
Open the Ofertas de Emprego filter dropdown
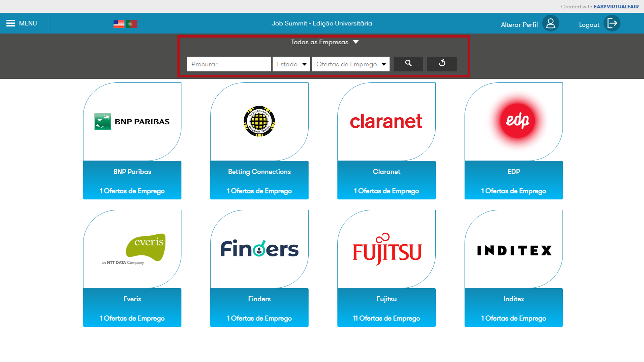pyautogui.click(x=351, y=64)
